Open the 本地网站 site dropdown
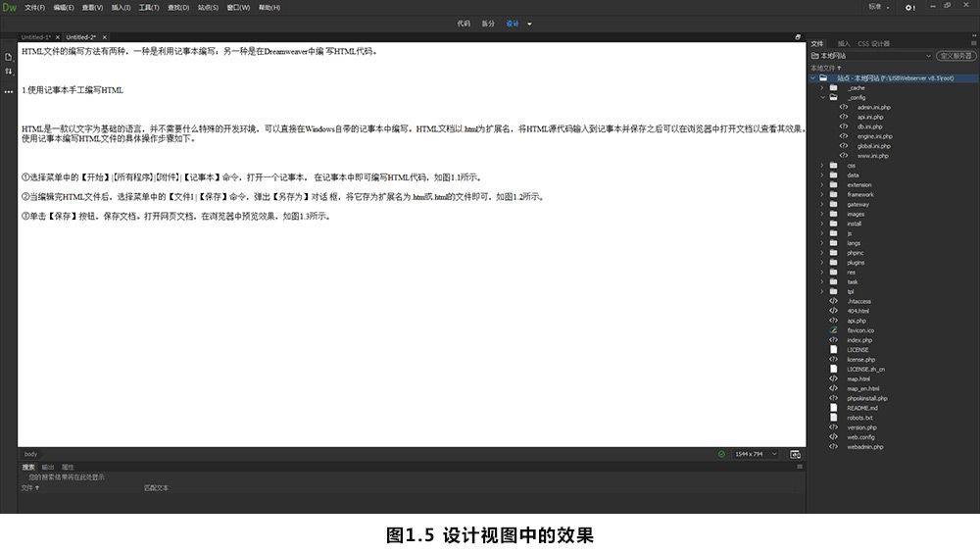The image size is (980, 553). point(871,56)
